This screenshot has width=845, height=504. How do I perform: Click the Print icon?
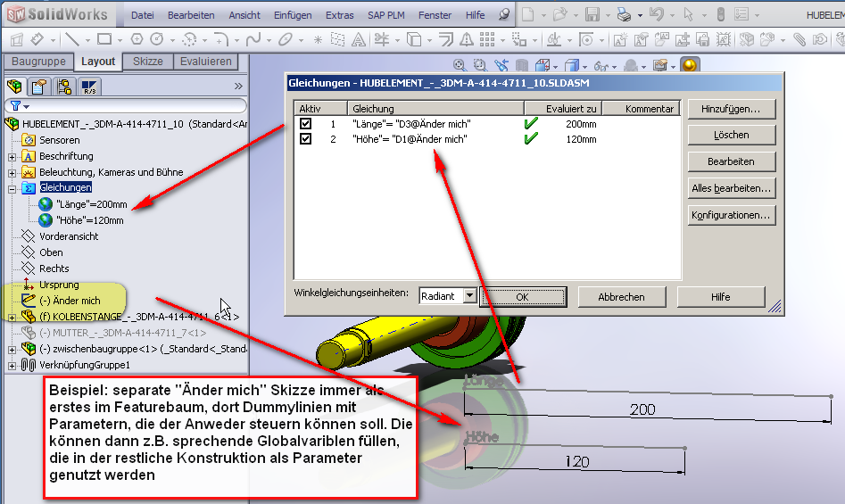tap(624, 14)
